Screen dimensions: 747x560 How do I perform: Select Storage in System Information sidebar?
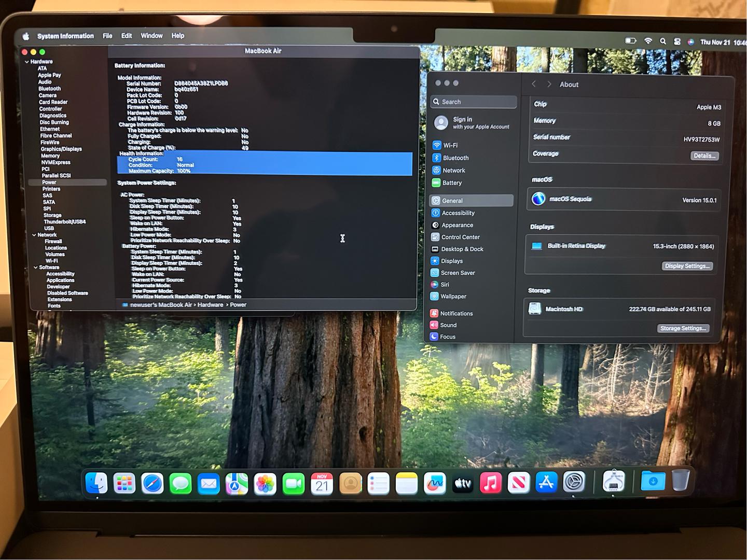pyautogui.click(x=52, y=215)
